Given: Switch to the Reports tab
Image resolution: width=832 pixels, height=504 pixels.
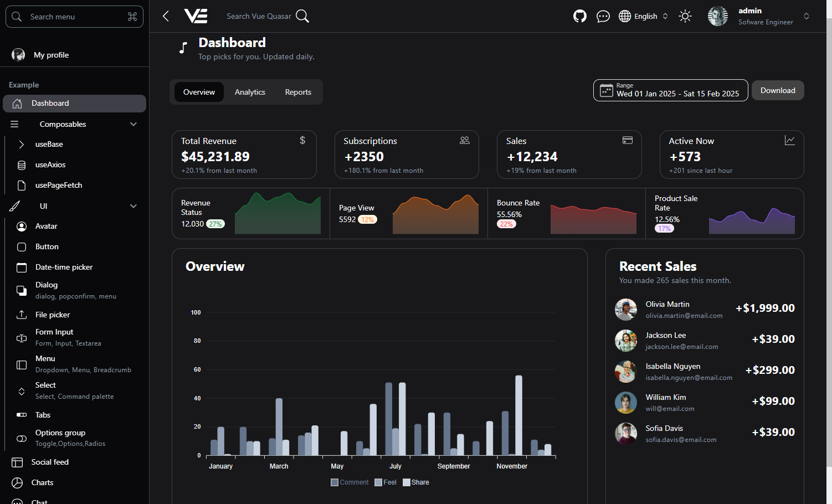Looking at the screenshot, I should pos(297,92).
